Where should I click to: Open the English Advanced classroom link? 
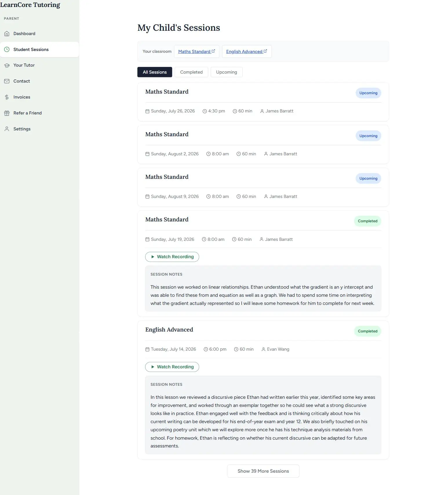(247, 52)
